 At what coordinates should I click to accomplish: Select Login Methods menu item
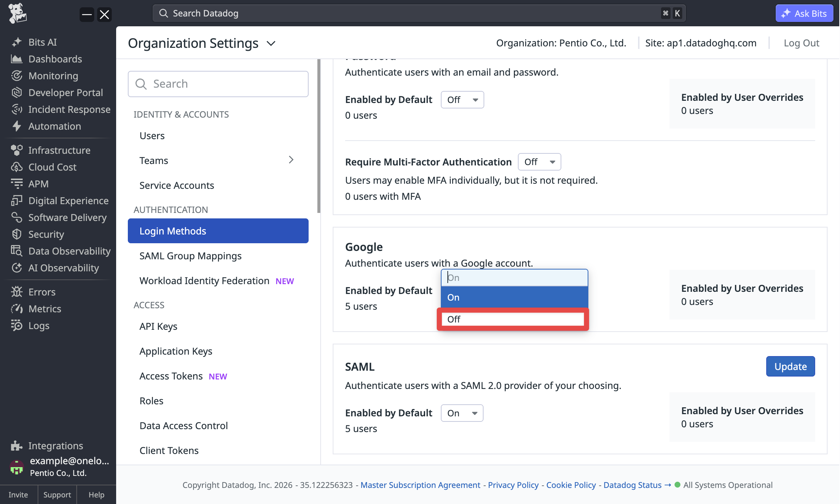tap(218, 231)
